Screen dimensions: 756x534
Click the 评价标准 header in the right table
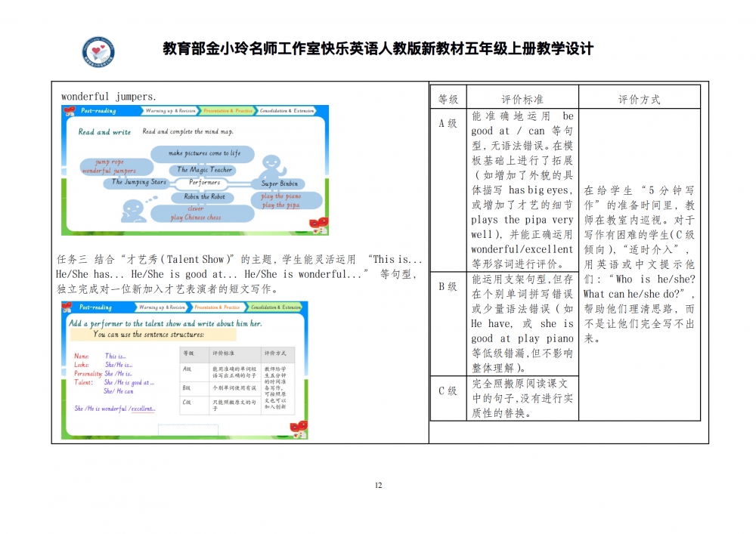pyautogui.click(x=522, y=100)
